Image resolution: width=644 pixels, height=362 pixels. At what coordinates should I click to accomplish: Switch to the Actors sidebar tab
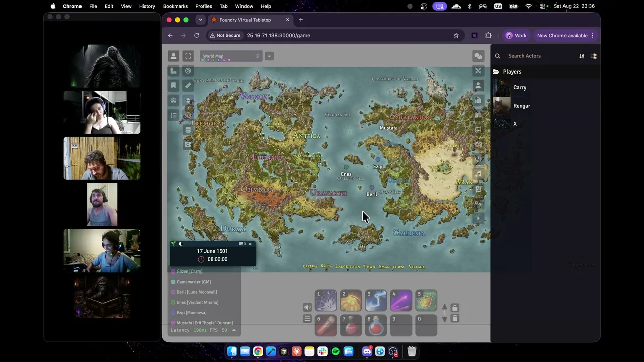[x=478, y=85]
